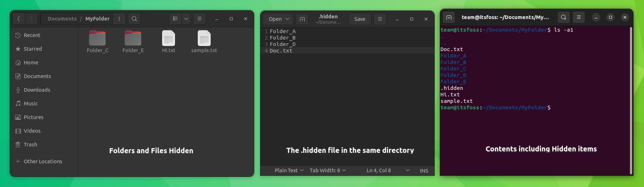Click the plus icon beside Other Locations
The width and height of the screenshot is (644, 187).
tap(18, 161)
